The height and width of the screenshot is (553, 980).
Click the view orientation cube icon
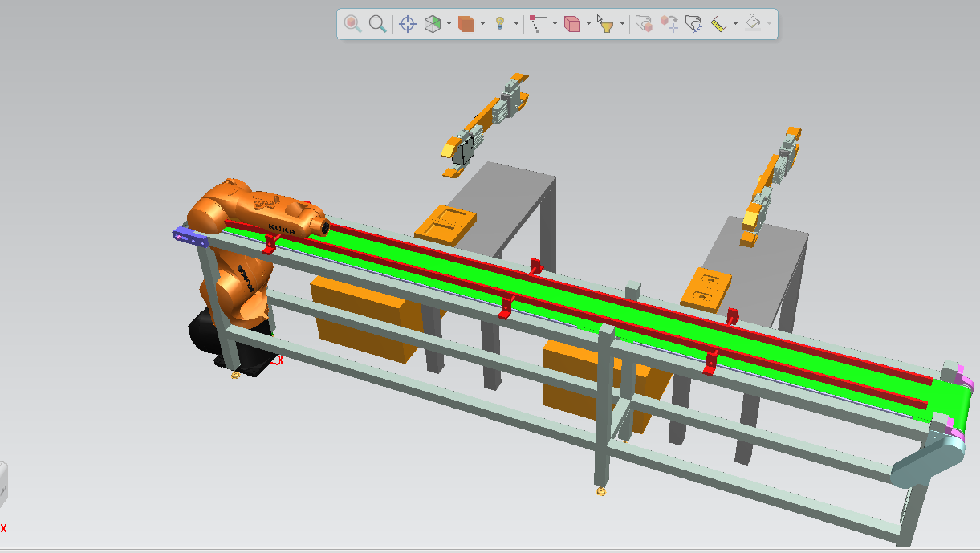point(433,24)
